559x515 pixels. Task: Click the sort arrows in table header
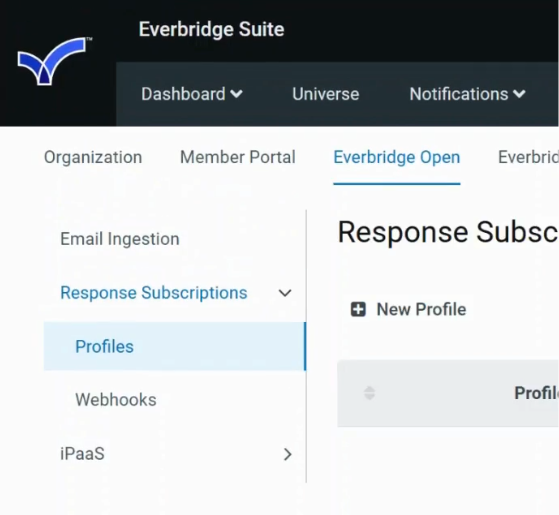tap(369, 393)
